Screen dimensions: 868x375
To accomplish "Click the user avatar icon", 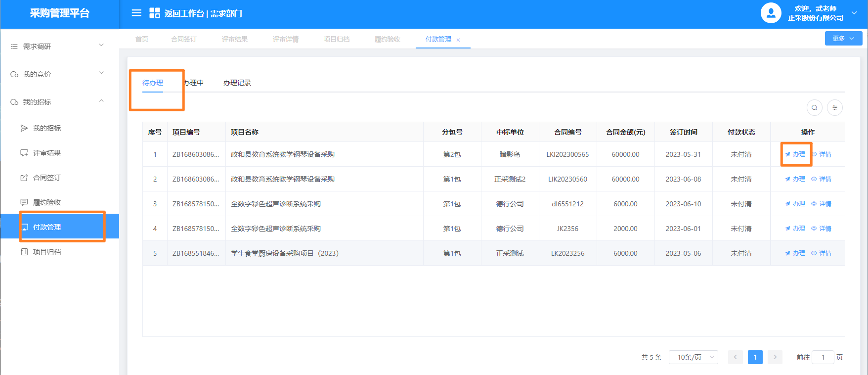I will [x=771, y=13].
